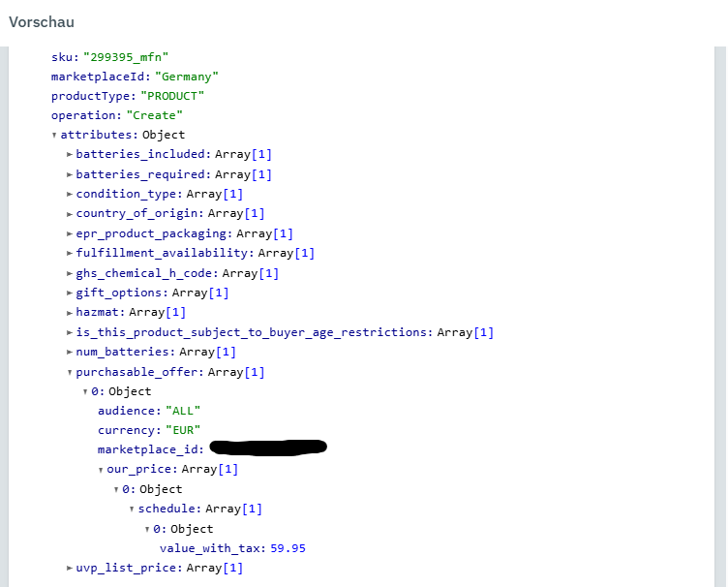
Task: Select the value_with_tax 59.95 entry
Action: pyautogui.click(x=232, y=548)
